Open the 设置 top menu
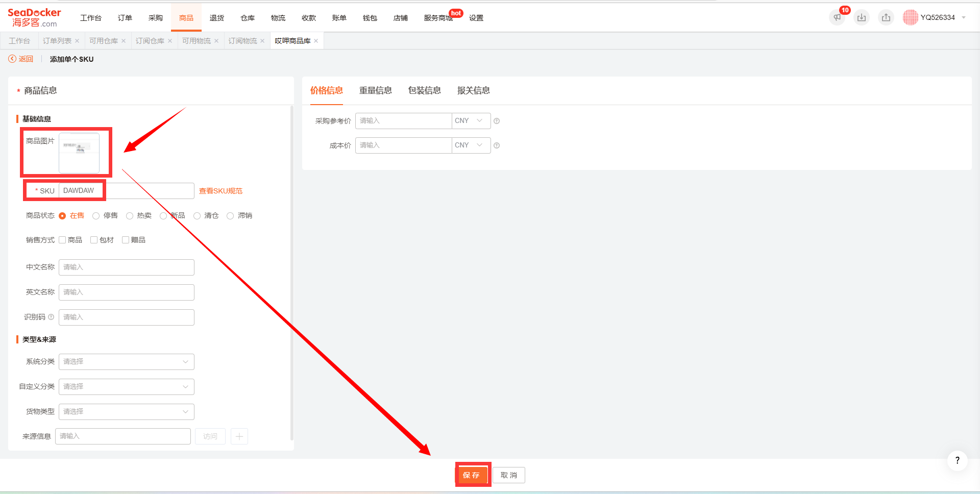The width and height of the screenshot is (980, 494). tap(476, 18)
